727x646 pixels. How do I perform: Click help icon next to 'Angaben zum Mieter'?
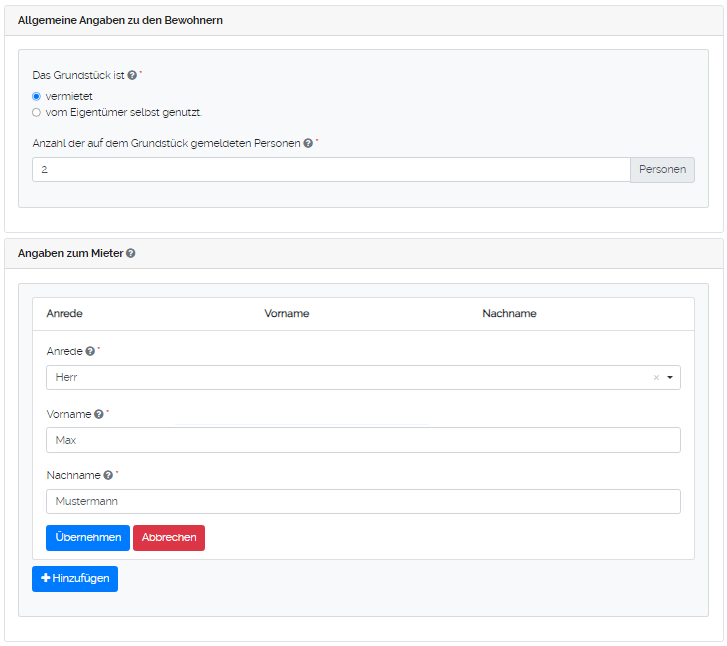[x=131, y=254]
